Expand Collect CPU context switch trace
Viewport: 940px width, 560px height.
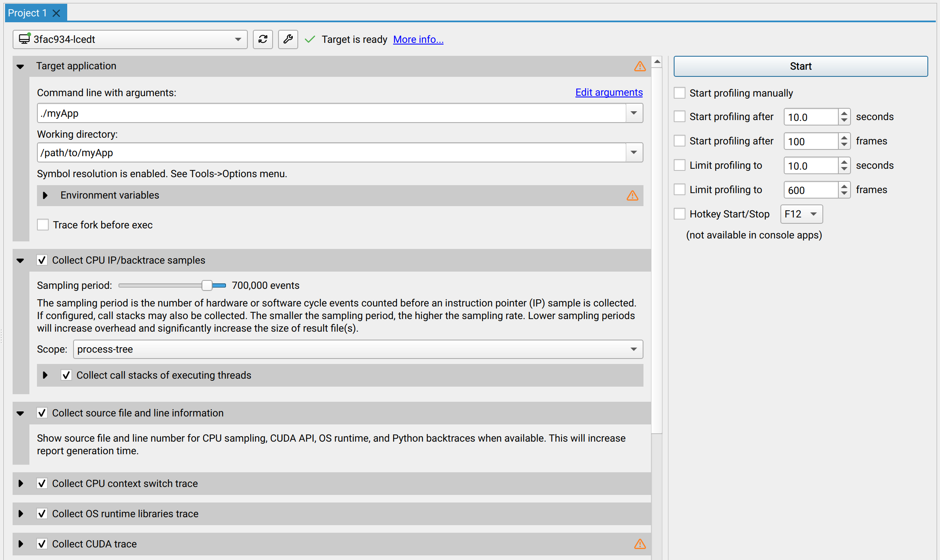(x=21, y=484)
